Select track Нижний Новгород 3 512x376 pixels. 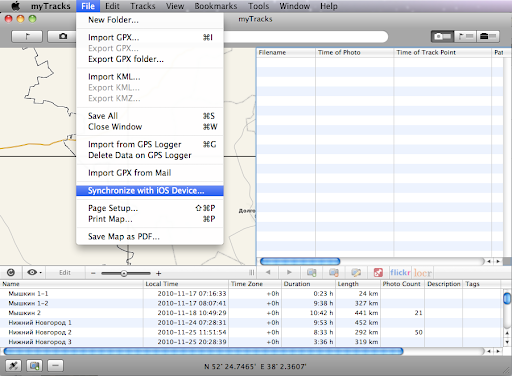click(x=251, y=342)
